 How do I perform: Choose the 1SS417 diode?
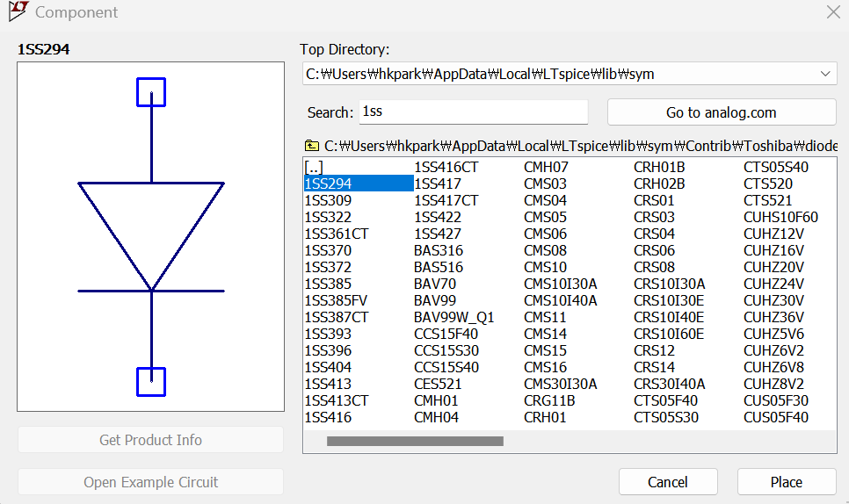(x=438, y=184)
